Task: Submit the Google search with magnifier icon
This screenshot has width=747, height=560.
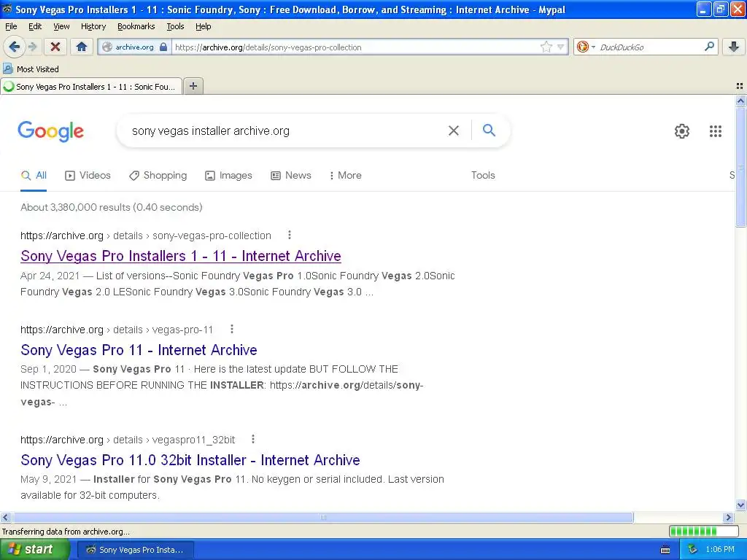Action: [x=489, y=130]
